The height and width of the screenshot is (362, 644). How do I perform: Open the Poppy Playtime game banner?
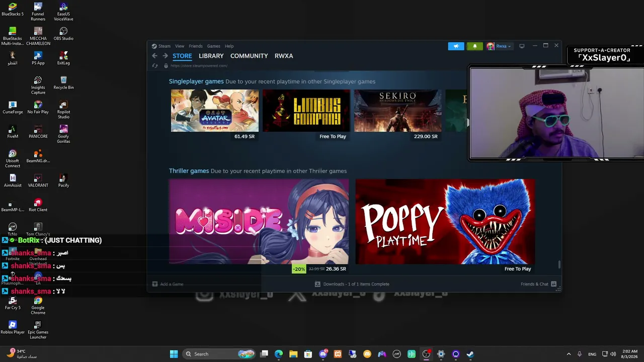tap(445, 222)
